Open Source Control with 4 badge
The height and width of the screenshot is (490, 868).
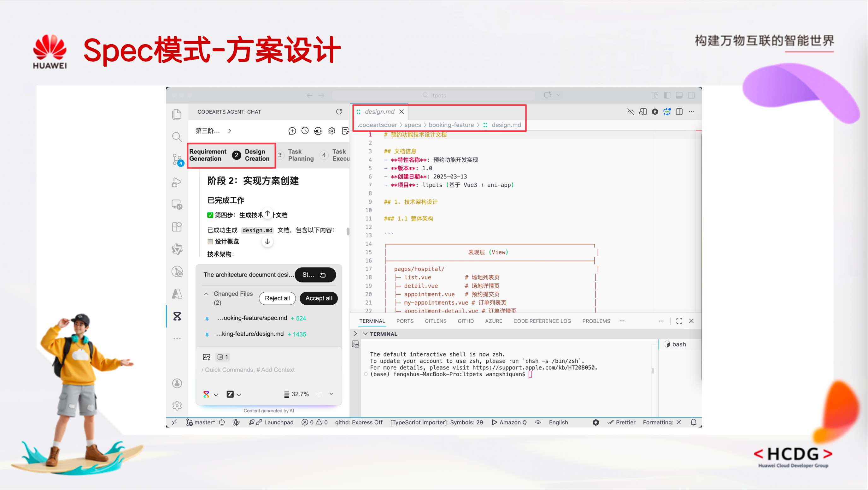click(x=177, y=159)
